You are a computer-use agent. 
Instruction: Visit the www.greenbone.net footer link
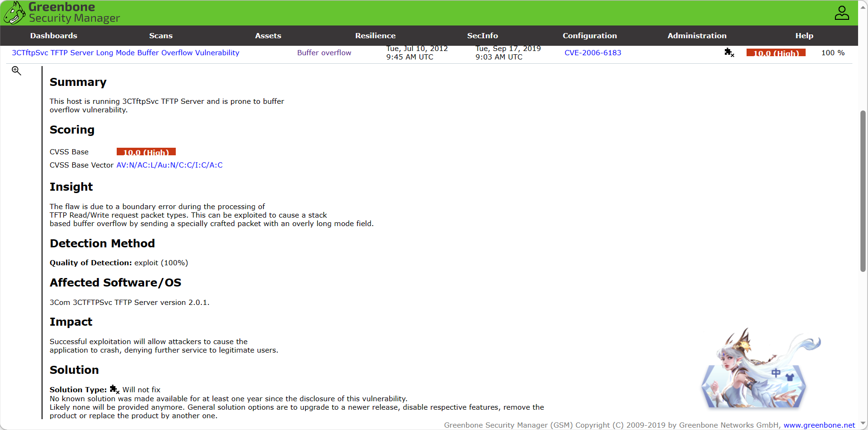pos(819,425)
